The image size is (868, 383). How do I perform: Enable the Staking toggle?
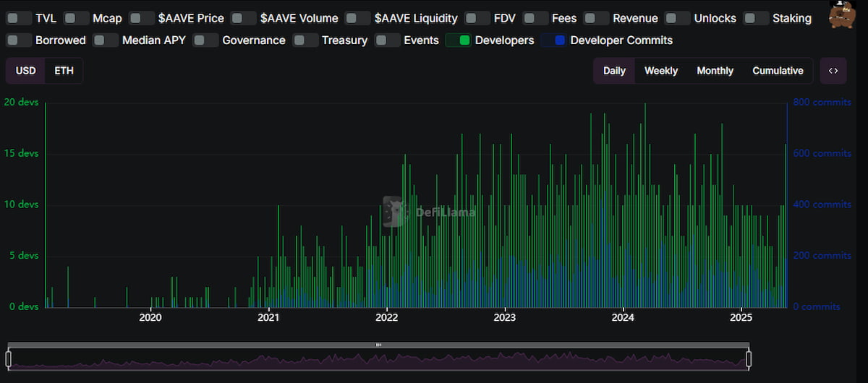pos(757,18)
